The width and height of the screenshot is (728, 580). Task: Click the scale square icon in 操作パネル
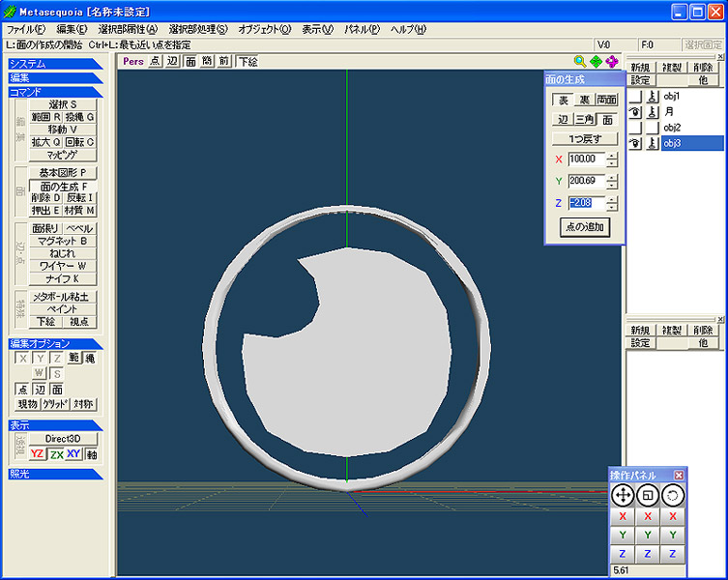coord(648,496)
